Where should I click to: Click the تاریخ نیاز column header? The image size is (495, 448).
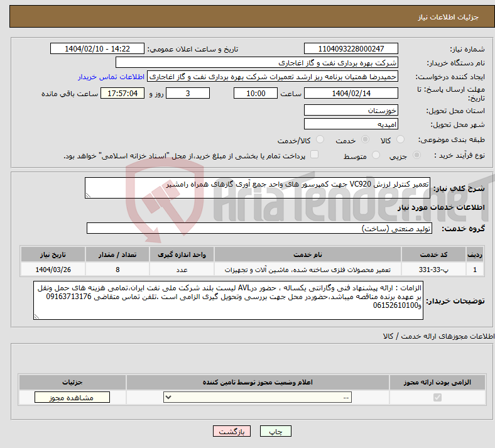click(x=53, y=254)
